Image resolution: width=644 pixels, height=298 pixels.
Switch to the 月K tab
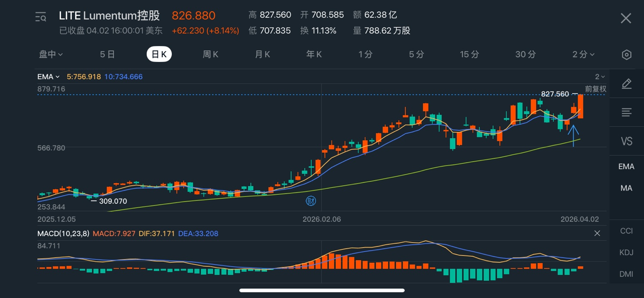pyautogui.click(x=262, y=55)
